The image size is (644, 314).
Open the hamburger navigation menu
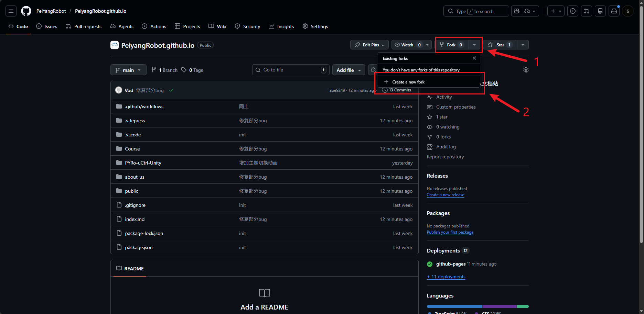click(x=11, y=11)
